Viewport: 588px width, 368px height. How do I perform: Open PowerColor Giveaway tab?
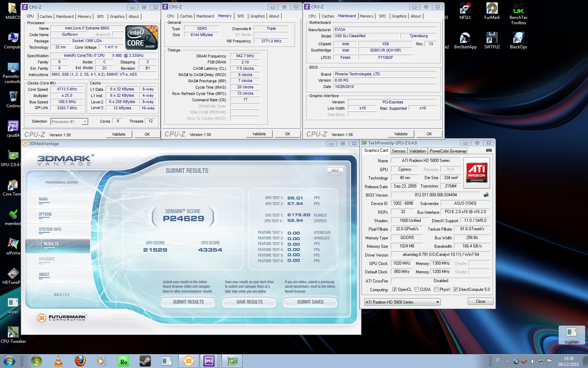[448, 151]
